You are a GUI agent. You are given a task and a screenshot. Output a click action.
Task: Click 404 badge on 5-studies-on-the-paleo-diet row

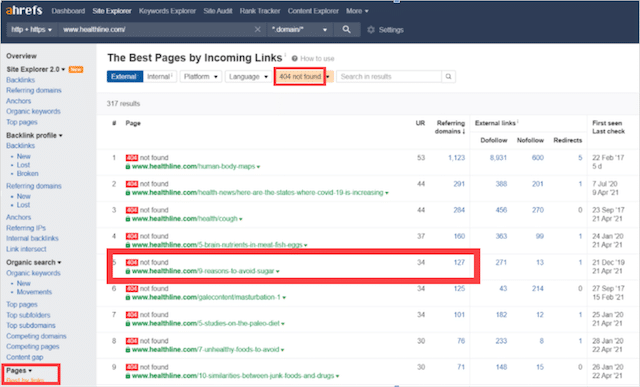coord(132,315)
